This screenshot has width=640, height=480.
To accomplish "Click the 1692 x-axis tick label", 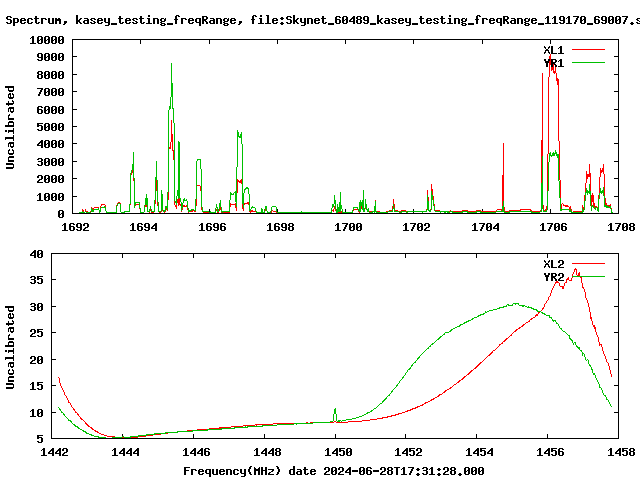I will coord(75,227).
